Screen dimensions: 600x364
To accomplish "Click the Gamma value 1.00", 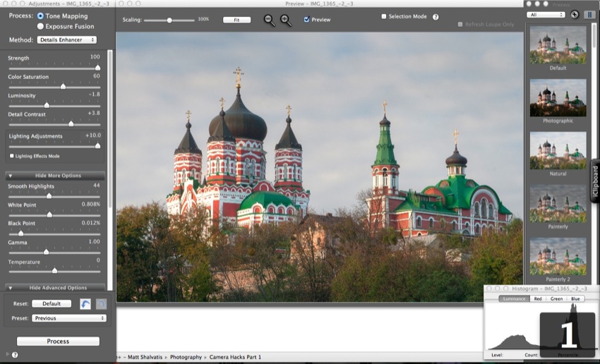I will click(x=94, y=241).
